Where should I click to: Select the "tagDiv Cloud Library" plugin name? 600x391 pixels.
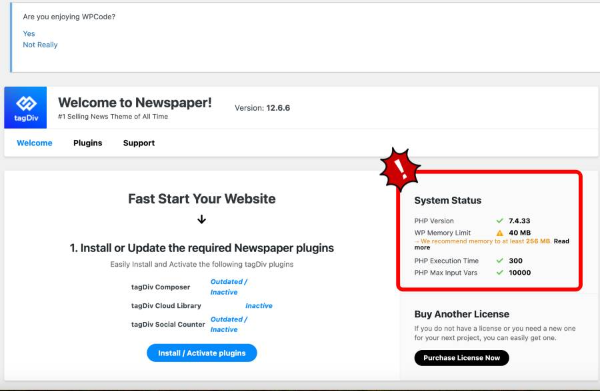click(166, 306)
